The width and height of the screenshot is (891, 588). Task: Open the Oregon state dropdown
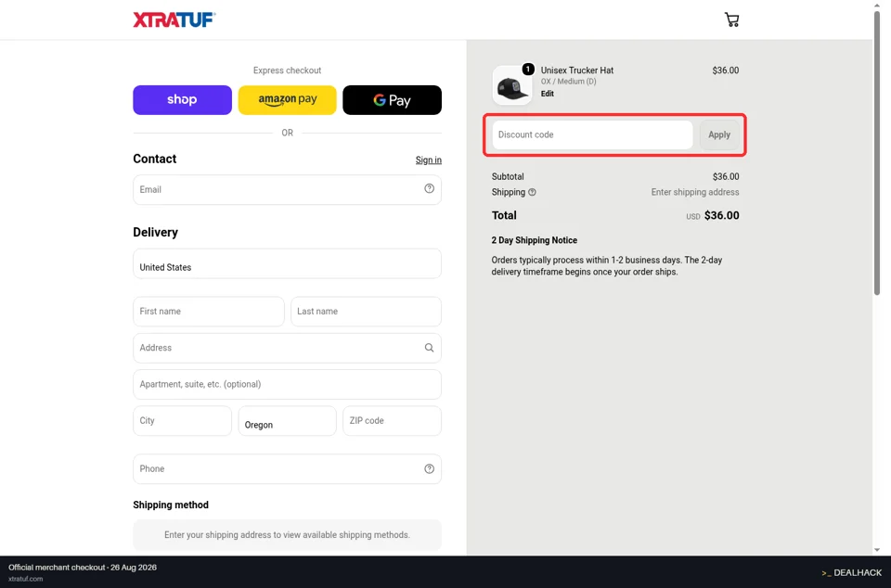click(x=287, y=420)
